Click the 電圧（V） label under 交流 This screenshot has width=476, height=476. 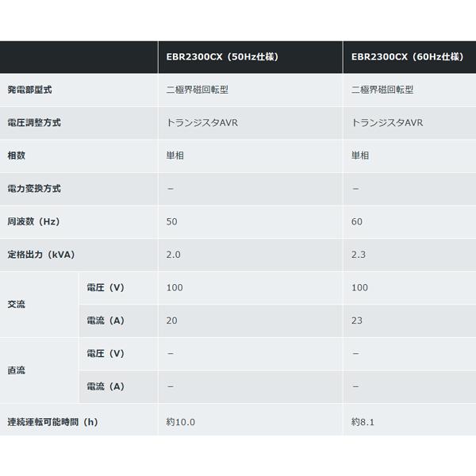(105, 287)
